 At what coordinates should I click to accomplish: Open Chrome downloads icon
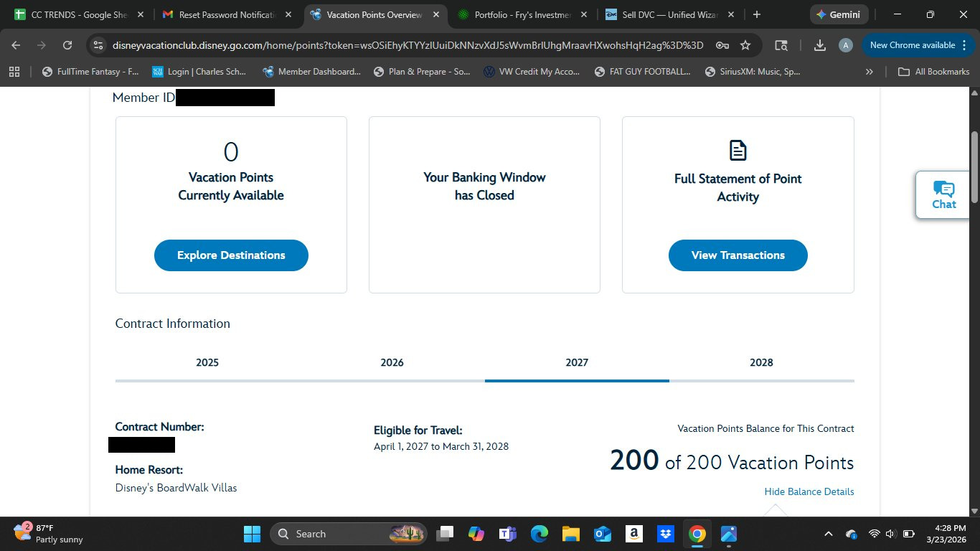(820, 45)
